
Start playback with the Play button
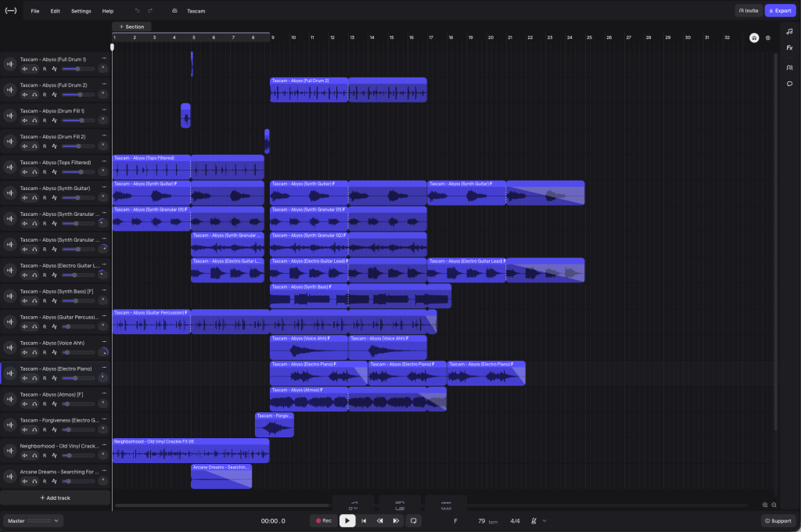click(347, 521)
